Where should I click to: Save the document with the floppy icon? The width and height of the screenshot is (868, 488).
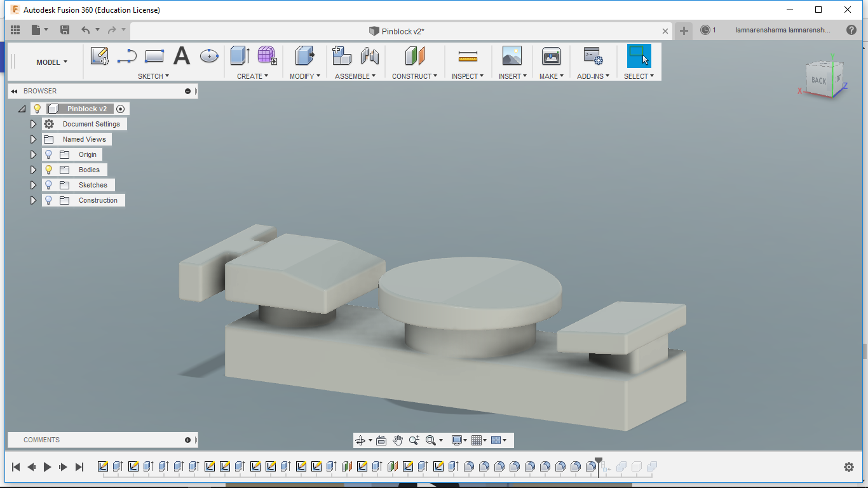coord(65,30)
